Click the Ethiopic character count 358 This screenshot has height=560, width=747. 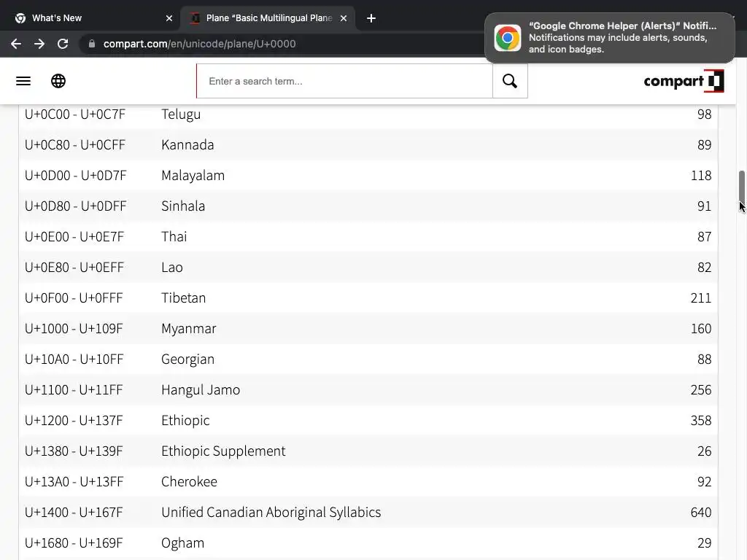click(x=701, y=421)
